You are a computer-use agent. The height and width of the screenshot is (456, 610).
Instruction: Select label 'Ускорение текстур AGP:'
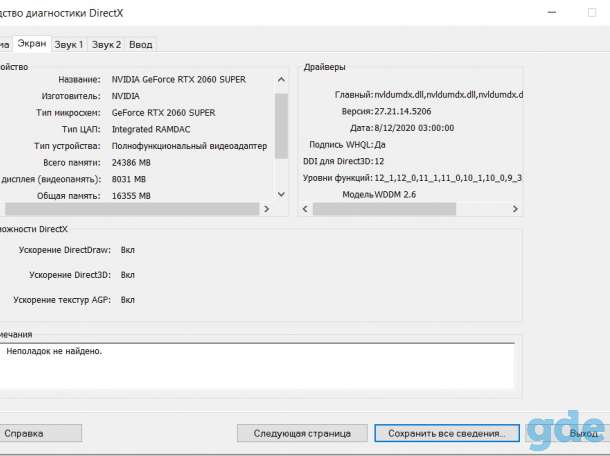tap(62, 300)
